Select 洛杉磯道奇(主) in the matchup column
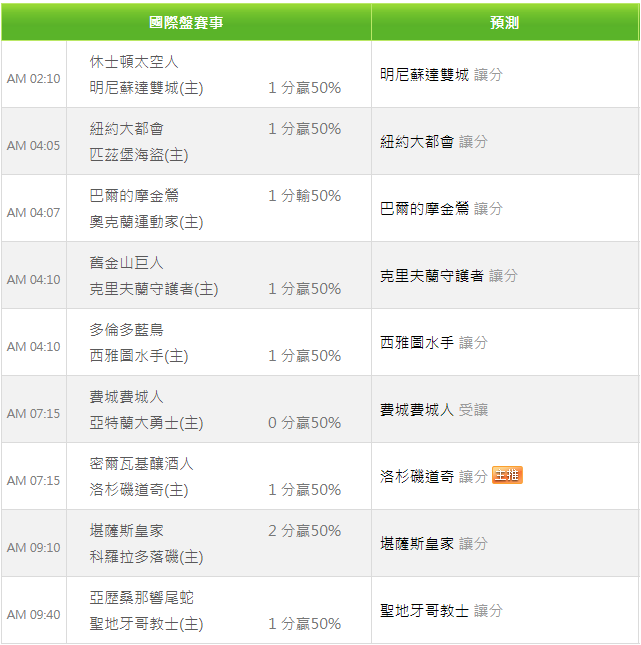This screenshot has height=645, width=641. (x=139, y=490)
